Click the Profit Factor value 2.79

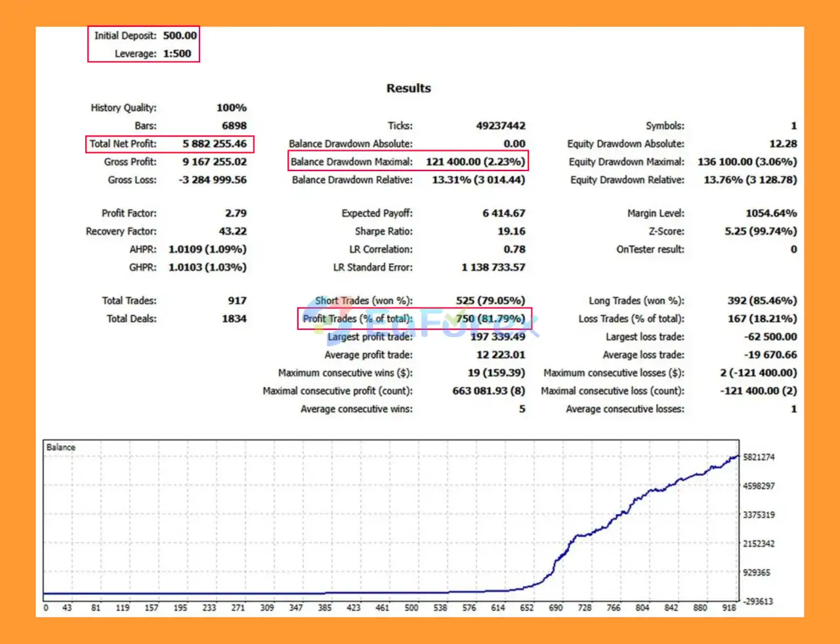point(236,213)
